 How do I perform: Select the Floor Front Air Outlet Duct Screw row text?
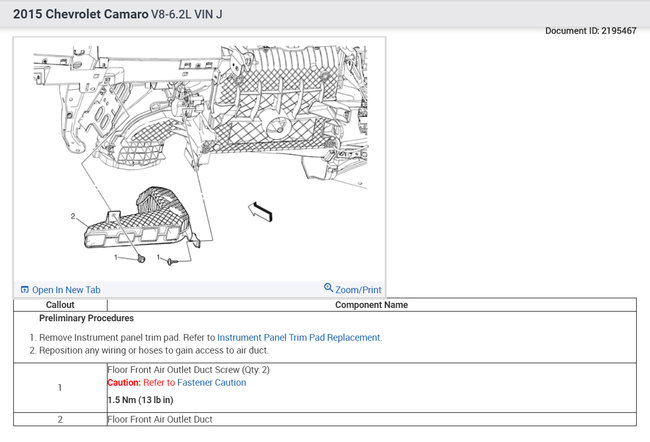point(189,369)
